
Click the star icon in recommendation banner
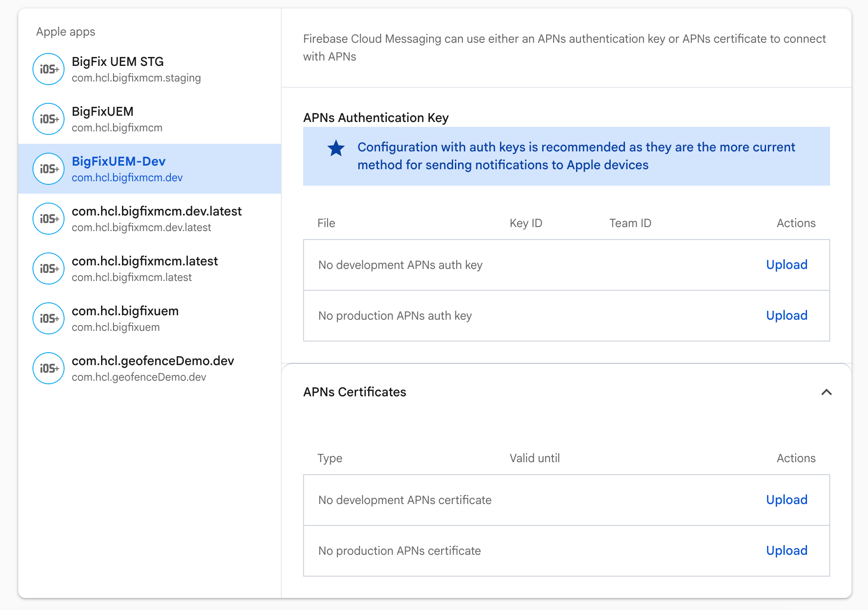coord(336,148)
